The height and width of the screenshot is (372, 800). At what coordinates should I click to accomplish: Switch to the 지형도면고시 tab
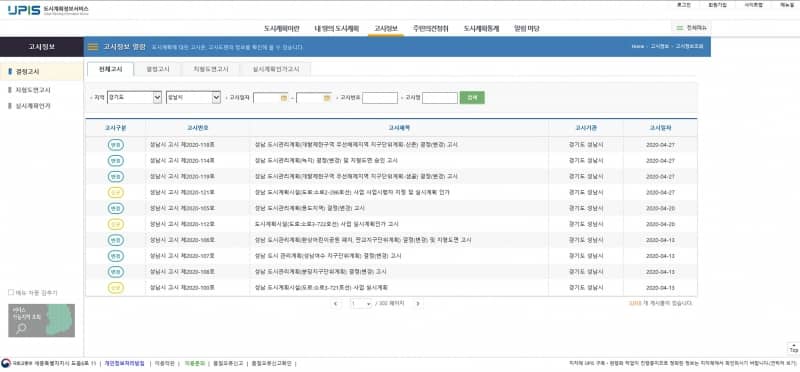(211, 69)
